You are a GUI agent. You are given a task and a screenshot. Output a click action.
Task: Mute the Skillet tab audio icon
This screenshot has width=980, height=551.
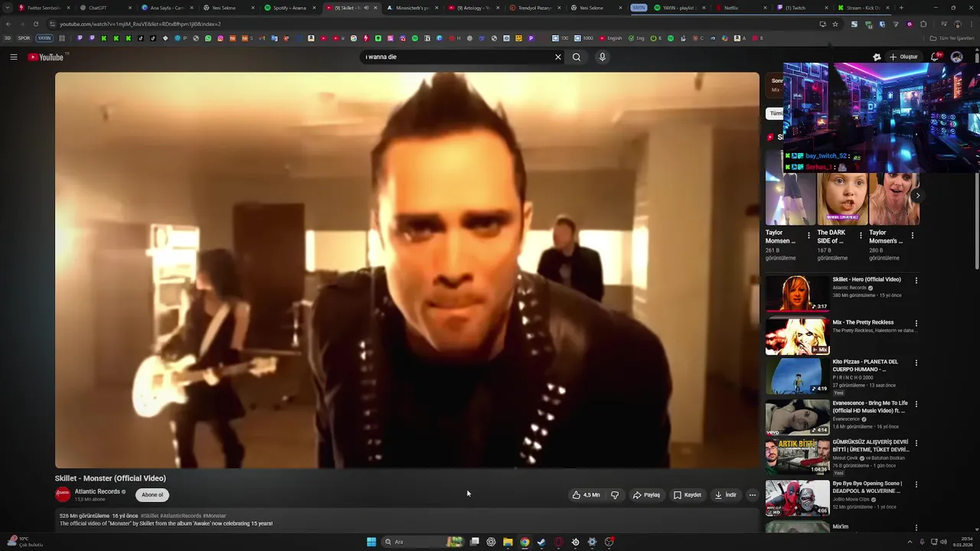pyautogui.click(x=366, y=8)
